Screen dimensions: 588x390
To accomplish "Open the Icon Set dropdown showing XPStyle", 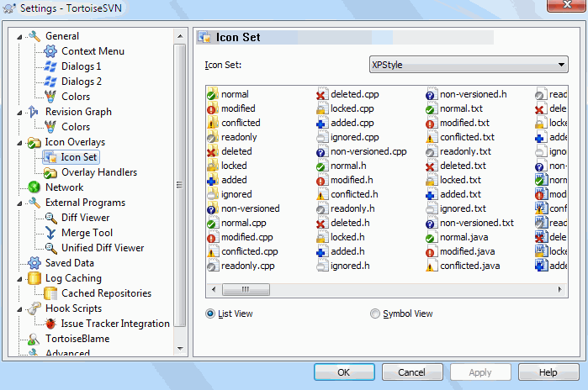I will pyautogui.click(x=469, y=65).
